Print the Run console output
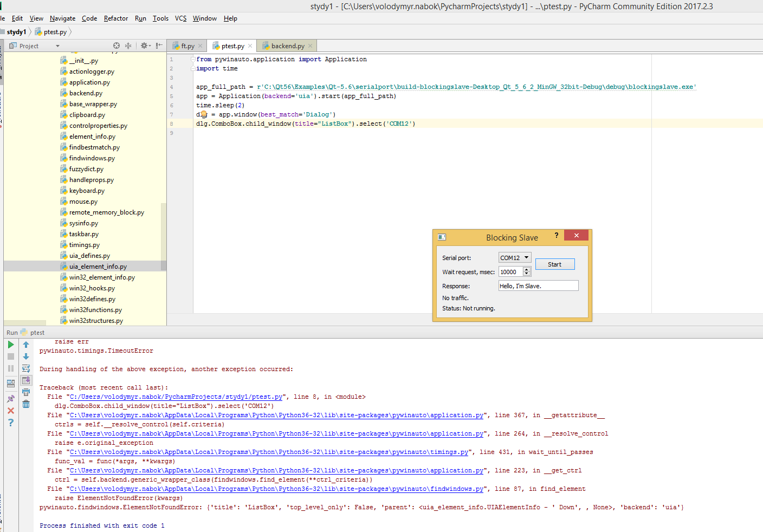Screen dimensions: 763x532 point(25,392)
